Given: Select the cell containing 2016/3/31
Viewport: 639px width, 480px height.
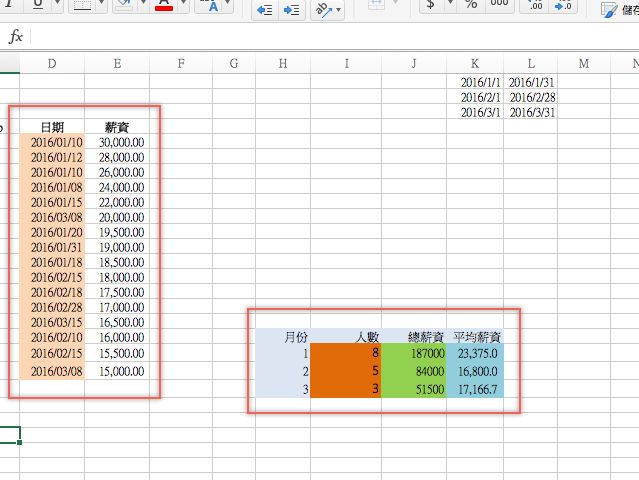Looking at the screenshot, I should pyautogui.click(x=531, y=112).
